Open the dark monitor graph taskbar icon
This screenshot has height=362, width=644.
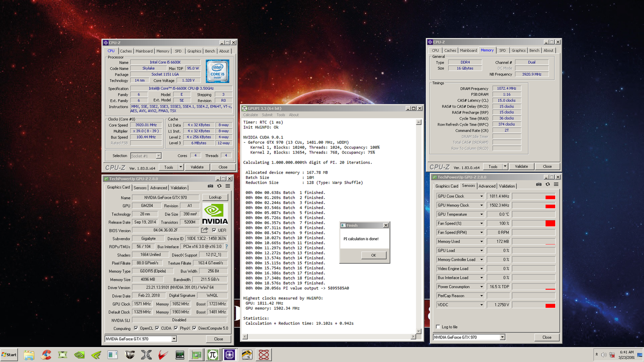(180, 355)
